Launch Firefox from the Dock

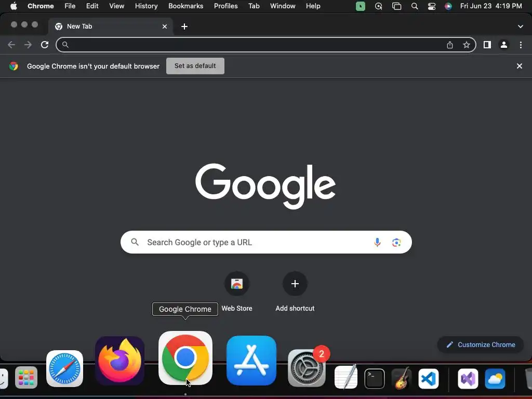point(120,361)
